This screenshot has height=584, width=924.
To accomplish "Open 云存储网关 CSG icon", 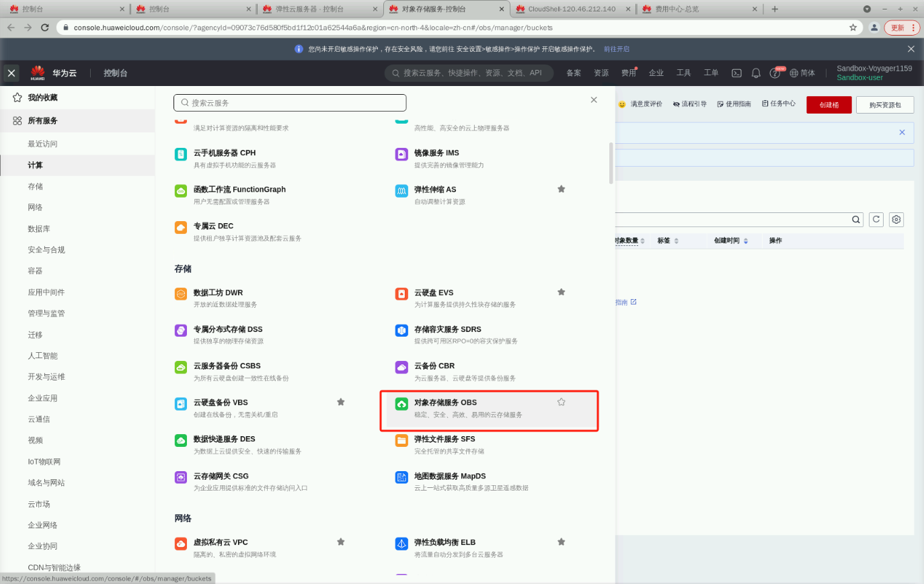I will [x=181, y=477].
